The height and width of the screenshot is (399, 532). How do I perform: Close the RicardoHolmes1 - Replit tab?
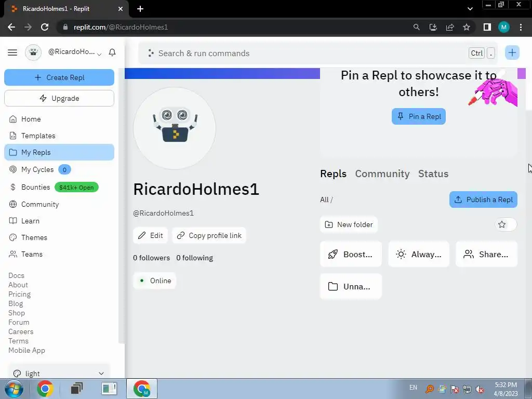(121, 9)
